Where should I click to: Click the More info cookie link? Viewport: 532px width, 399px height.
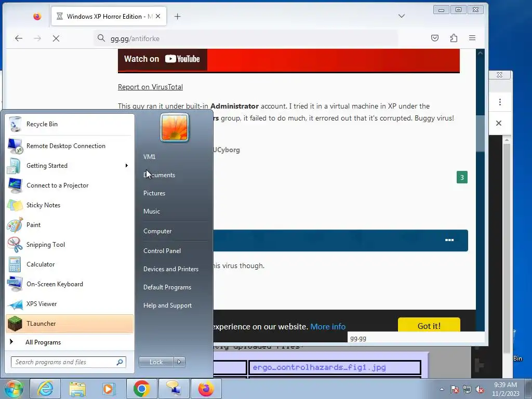click(x=328, y=327)
